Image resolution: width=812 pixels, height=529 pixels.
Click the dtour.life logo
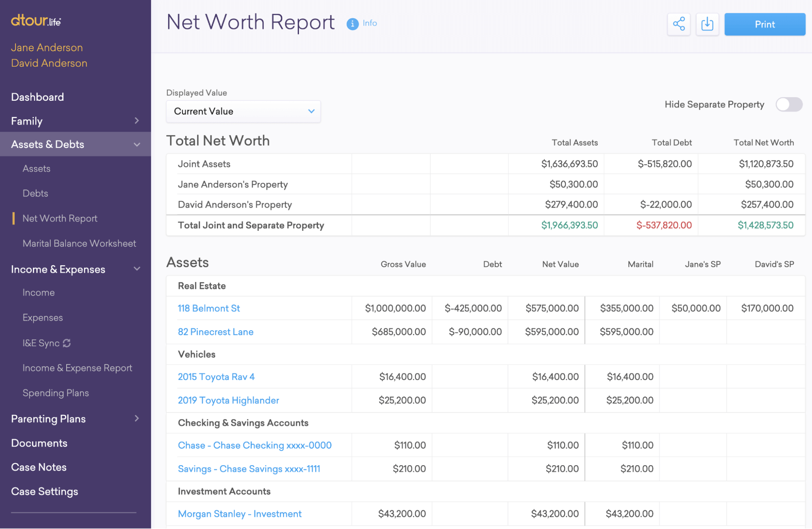pyautogui.click(x=36, y=20)
